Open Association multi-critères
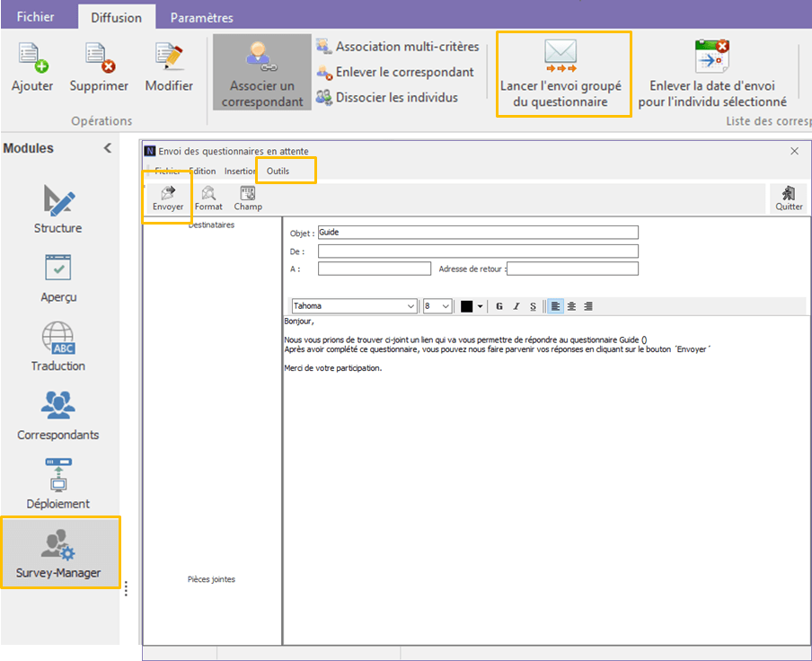The width and height of the screenshot is (812, 661). (398, 47)
